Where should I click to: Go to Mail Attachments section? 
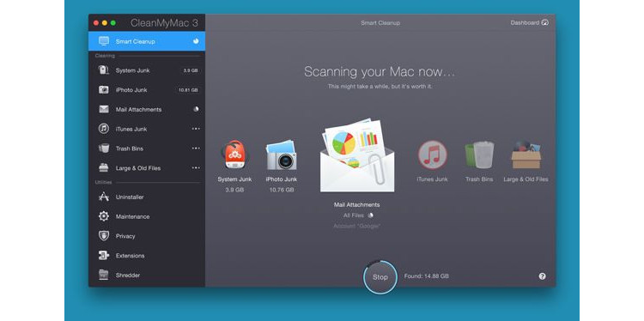(x=147, y=109)
